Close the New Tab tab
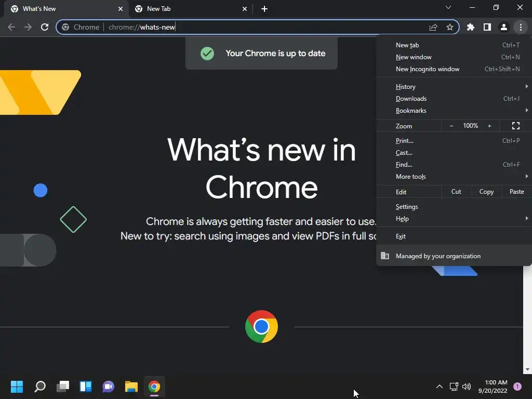Viewport: 532px width, 399px height. pos(245,9)
